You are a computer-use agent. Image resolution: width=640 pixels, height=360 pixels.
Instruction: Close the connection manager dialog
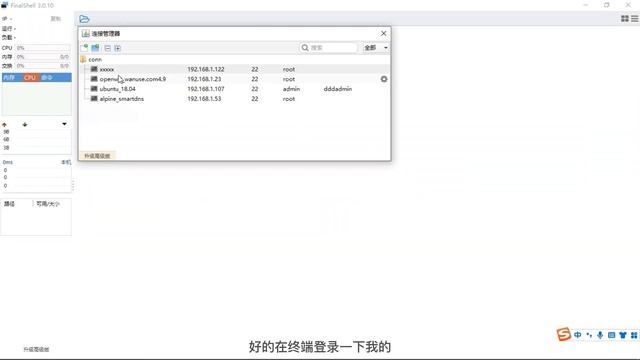(x=384, y=33)
